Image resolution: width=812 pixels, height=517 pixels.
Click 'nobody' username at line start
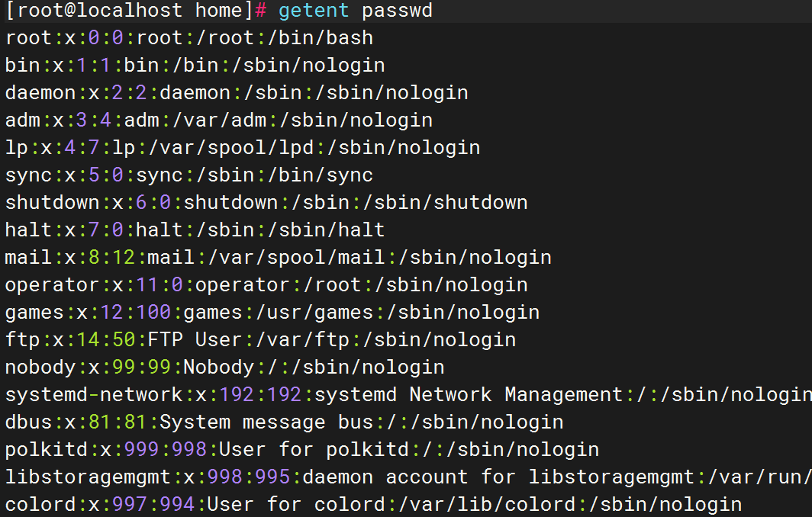[x=40, y=368]
